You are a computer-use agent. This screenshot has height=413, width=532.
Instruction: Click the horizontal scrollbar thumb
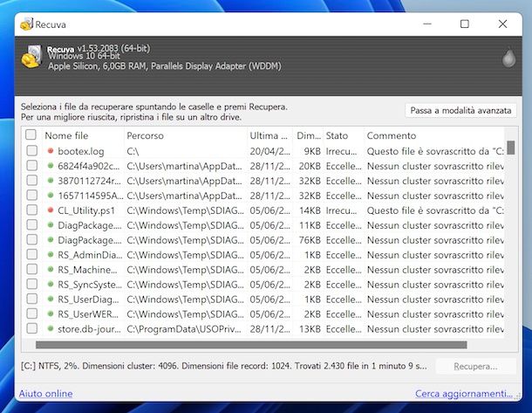[x=251, y=345]
